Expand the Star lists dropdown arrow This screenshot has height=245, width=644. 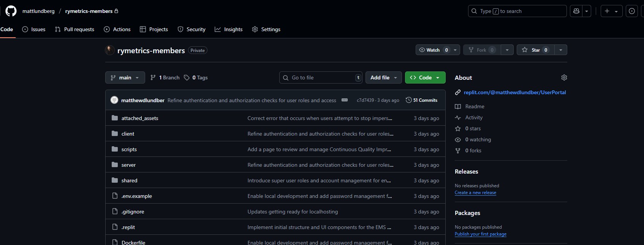(561, 50)
